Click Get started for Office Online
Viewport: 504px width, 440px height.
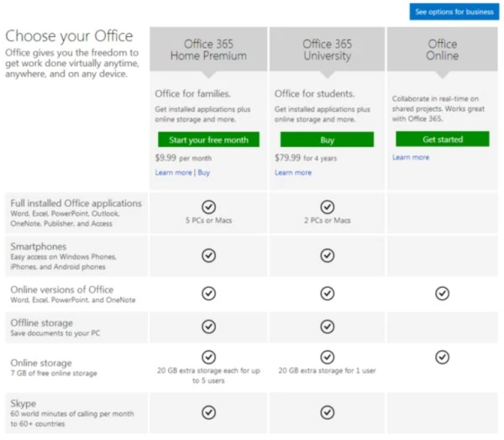click(443, 139)
